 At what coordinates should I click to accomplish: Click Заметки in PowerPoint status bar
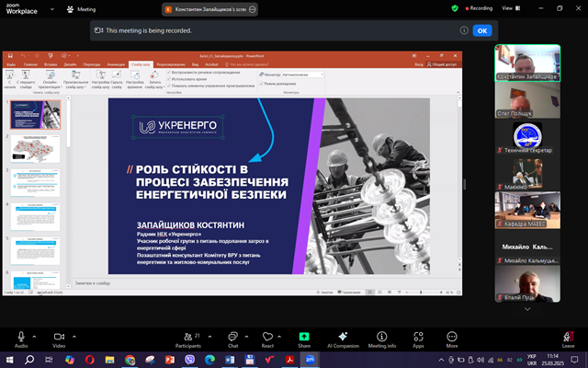tap(324, 293)
